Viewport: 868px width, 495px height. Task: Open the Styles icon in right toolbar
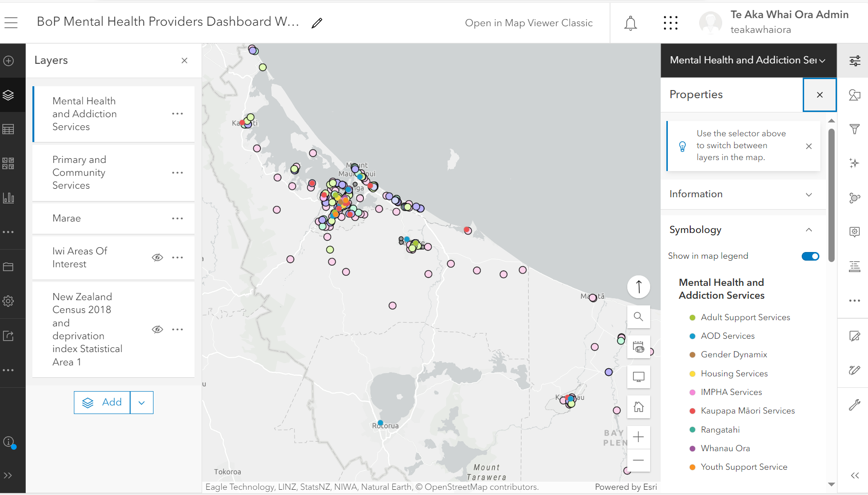click(x=855, y=95)
